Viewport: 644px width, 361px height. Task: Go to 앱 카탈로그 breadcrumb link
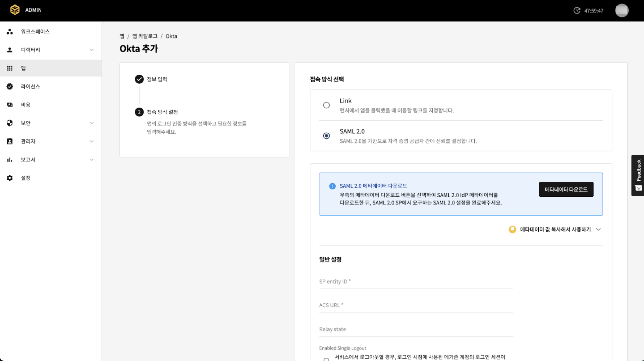click(x=145, y=36)
